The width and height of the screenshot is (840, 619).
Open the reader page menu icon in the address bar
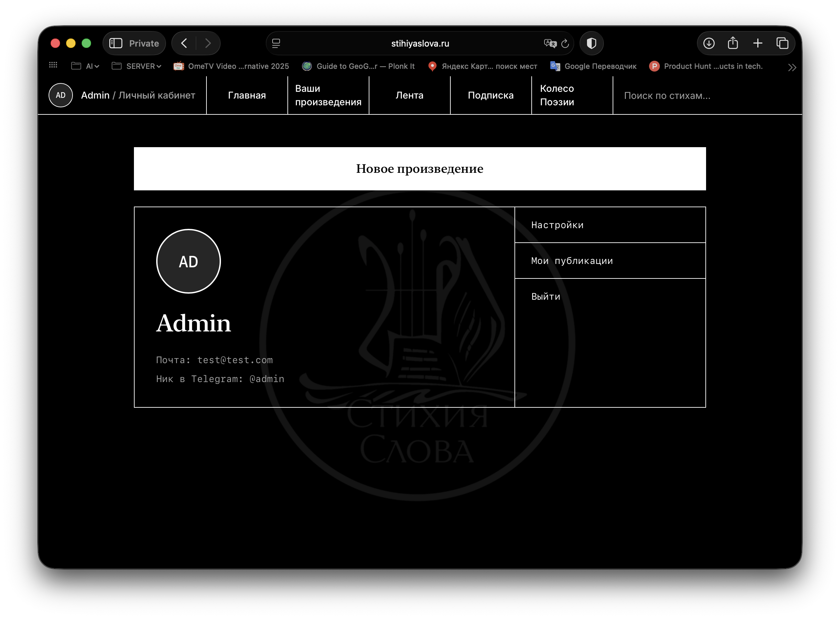[x=276, y=44]
